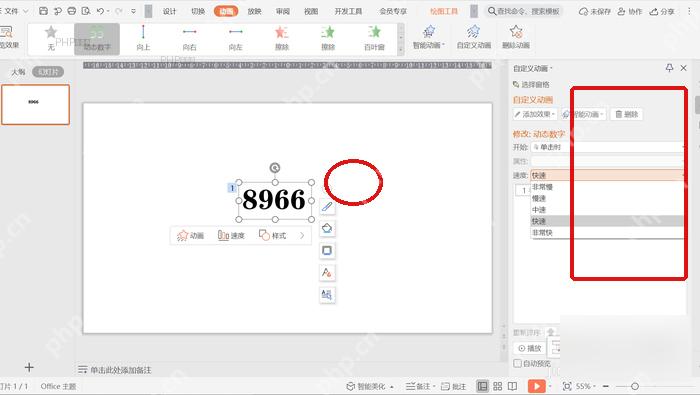Click the zoom slider handle
Screen dimensions: 700x395
(x=635, y=386)
